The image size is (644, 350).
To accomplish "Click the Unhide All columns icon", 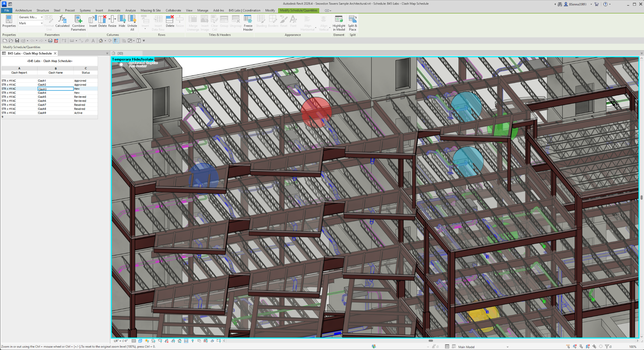I will 132,23.
